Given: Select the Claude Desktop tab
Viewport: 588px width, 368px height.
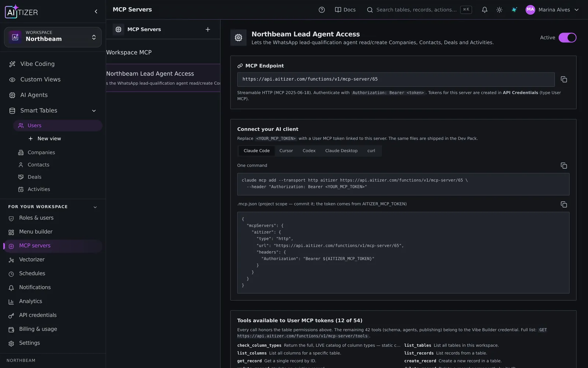Looking at the screenshot, I should (341, 151).
